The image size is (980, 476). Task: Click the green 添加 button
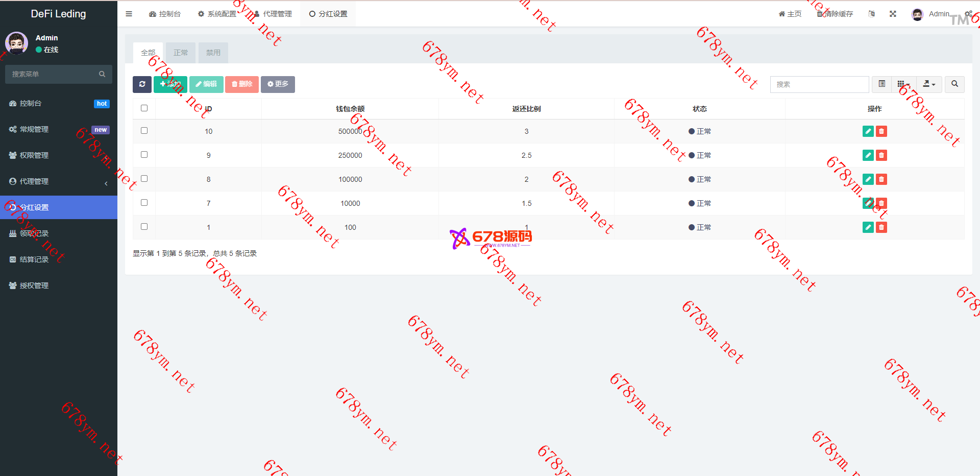(x=170, y=84)
